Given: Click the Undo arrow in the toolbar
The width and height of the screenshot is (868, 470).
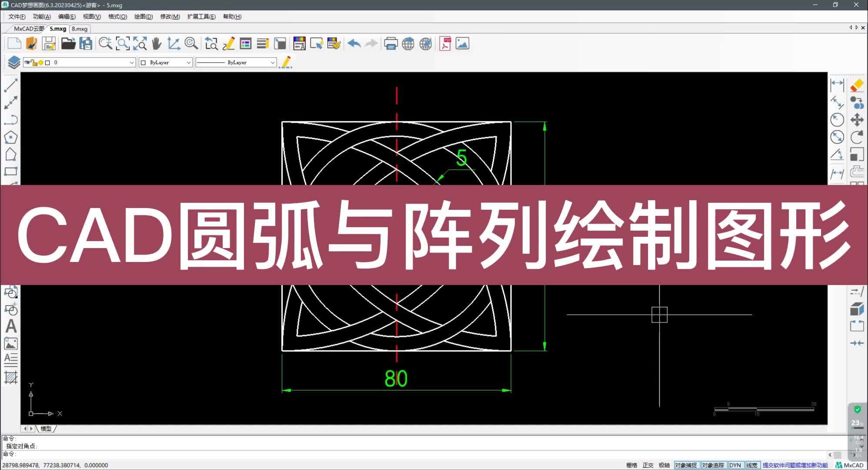Looking at the screenshot, I should coord(353,44).
